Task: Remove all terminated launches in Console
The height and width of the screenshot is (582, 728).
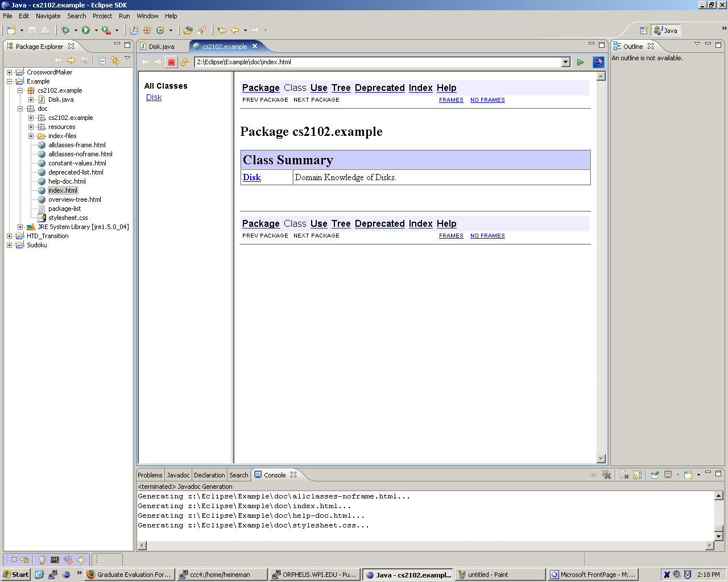Action: 607,475
